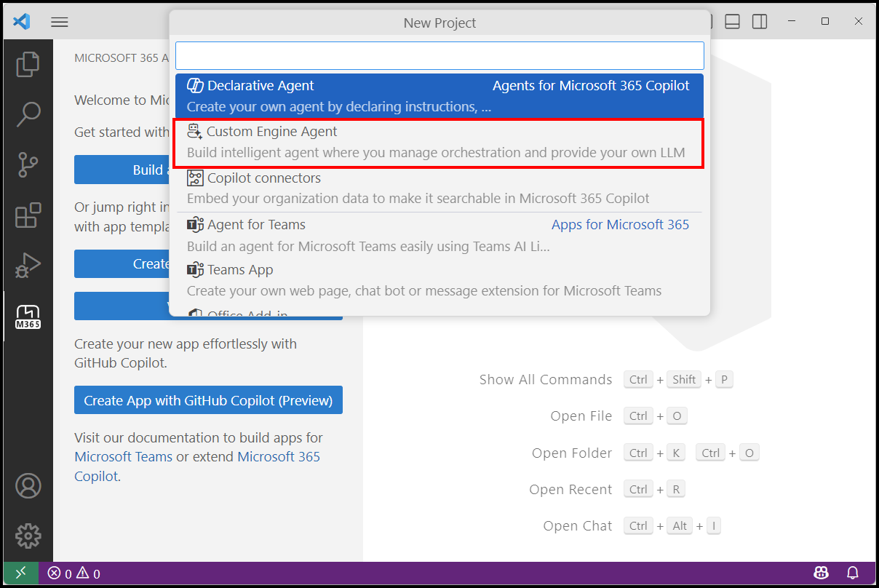Select the Microsoft 365 Agents Toolkit icon

(x=28, y=316)
